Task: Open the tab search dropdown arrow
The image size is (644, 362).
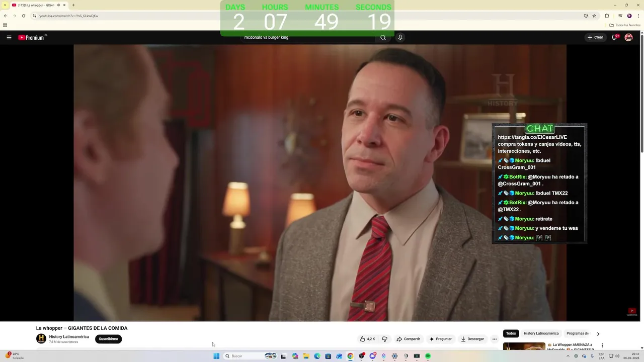Action: pos(5,5)
